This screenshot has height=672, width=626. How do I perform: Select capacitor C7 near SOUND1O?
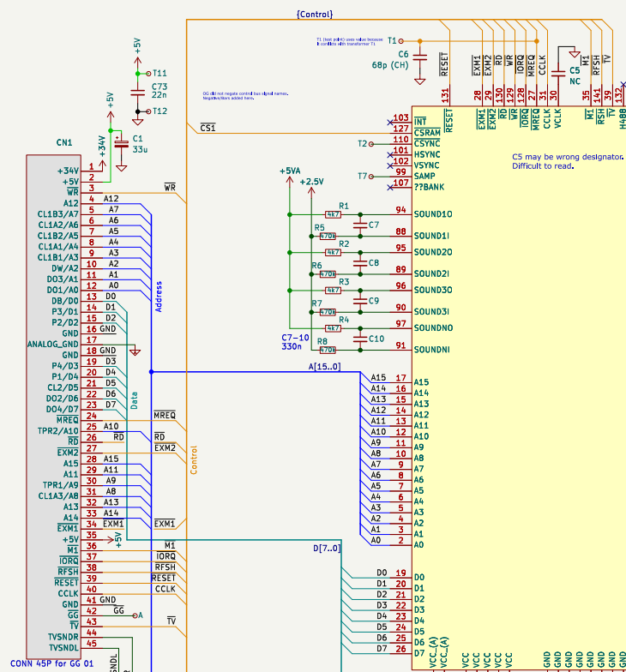click(360, 225)
